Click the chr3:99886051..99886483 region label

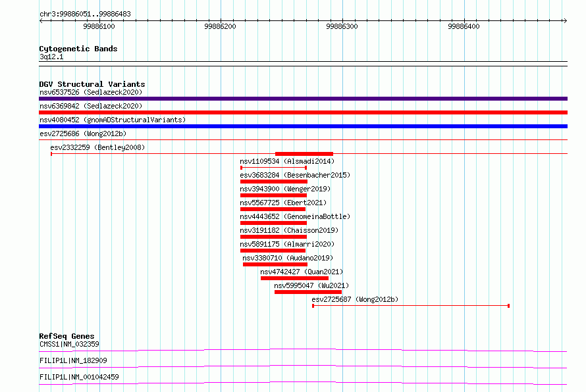(x=85, y=14)
